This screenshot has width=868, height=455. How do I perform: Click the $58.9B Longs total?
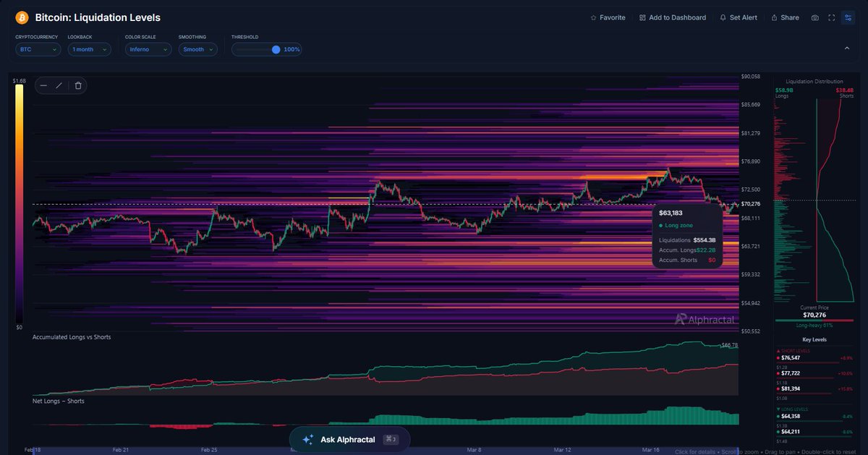pos(784,90)
